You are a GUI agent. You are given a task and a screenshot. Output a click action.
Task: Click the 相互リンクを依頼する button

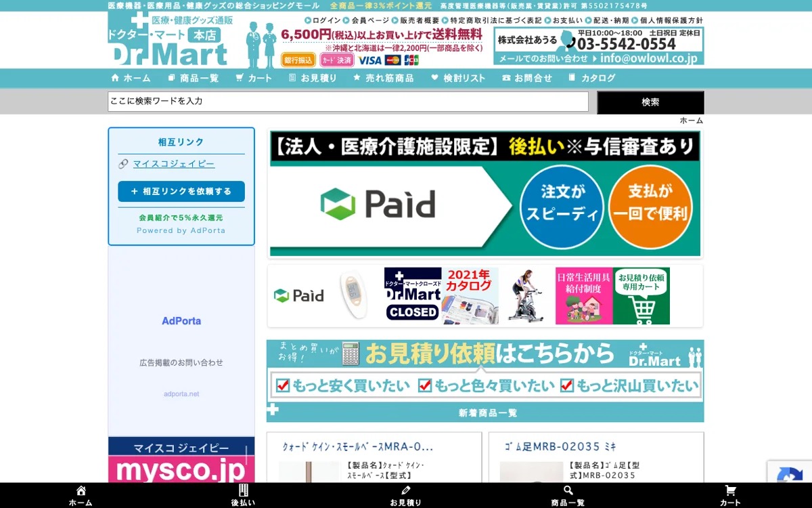coord(181,192)
